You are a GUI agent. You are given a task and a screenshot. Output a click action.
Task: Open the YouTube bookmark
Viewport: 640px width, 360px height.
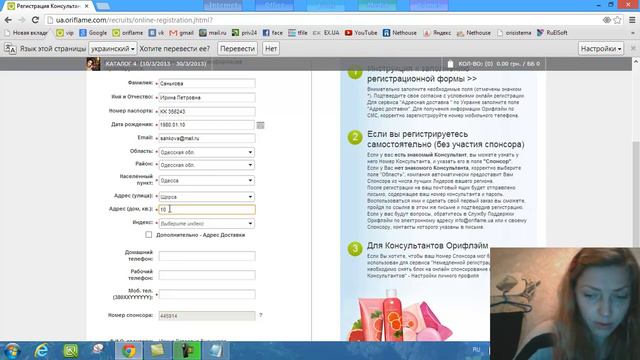click(x=361, y=33)
